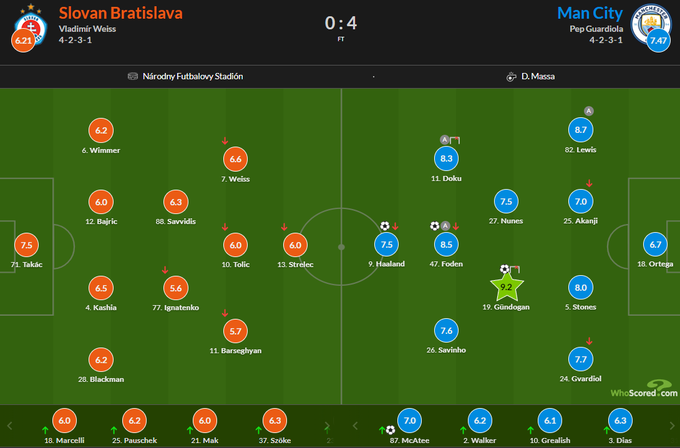Image resolution: width=680 pixels, height=448 pixels.
Task: Click Gündogan's green star rating badge
Action: 506,287
